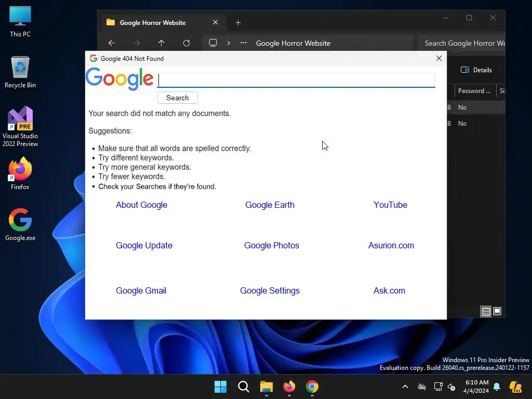Click the PC monitor icon in Explorer address bar
This screenshot has height=399, width=532.
[x=212, y=43]
